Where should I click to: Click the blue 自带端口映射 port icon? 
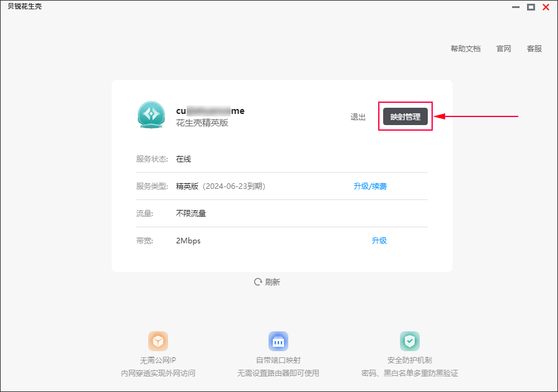[x=278, y=341]
